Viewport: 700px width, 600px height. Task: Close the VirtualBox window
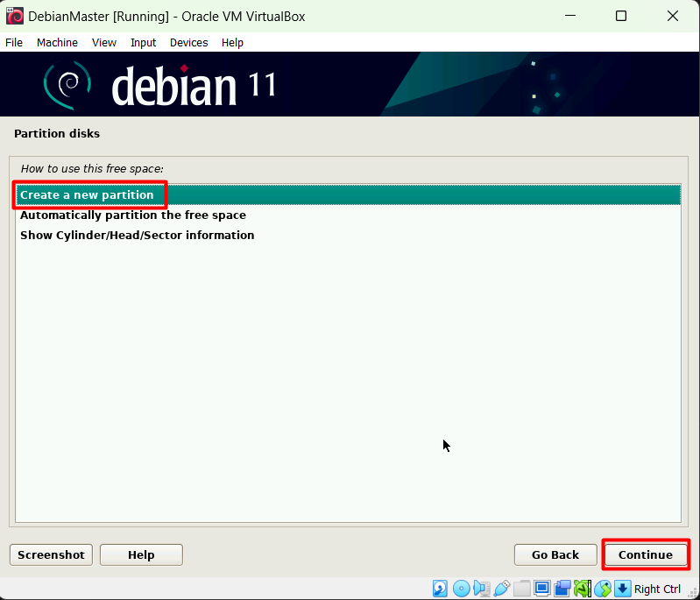coord(672,16)
